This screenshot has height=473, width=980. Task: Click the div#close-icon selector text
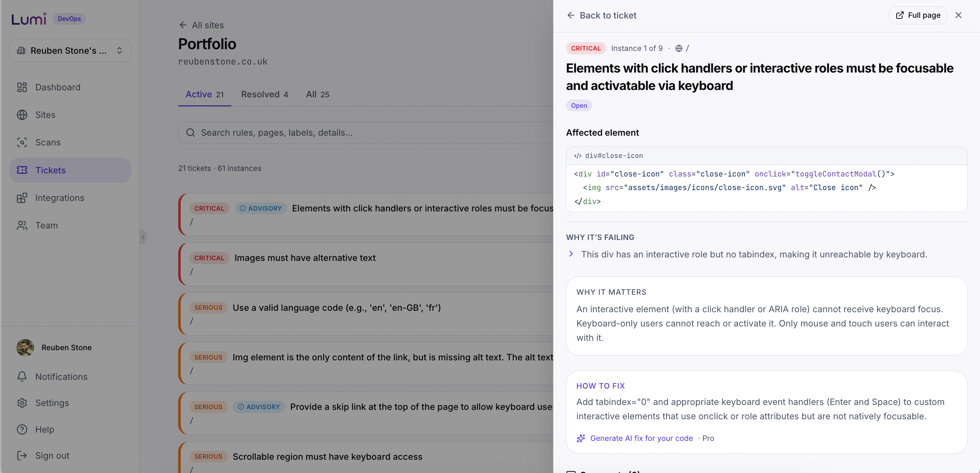pos(614,156)
